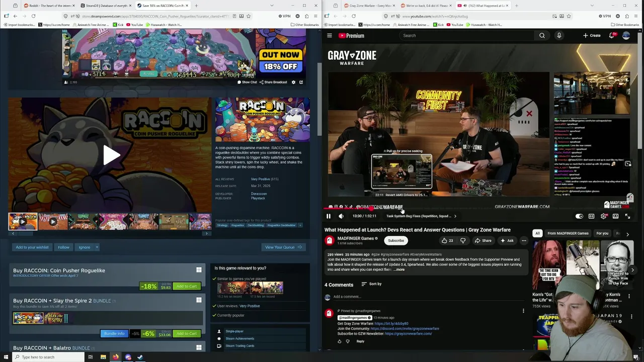
Task: Pop out Steam broadcast window
Action: (x=301, y=82)
